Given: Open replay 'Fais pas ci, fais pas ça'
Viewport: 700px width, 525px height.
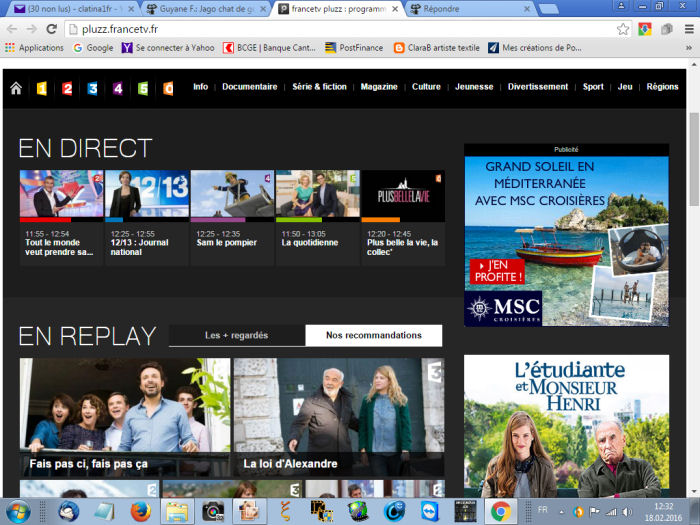Looking at the screenshot, I should (125, 417).
